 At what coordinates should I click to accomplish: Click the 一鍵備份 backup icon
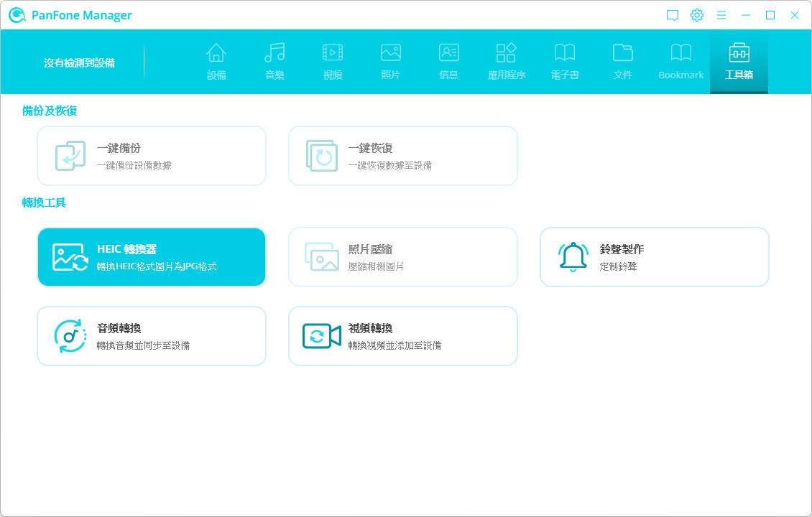[x=70, y=156]
